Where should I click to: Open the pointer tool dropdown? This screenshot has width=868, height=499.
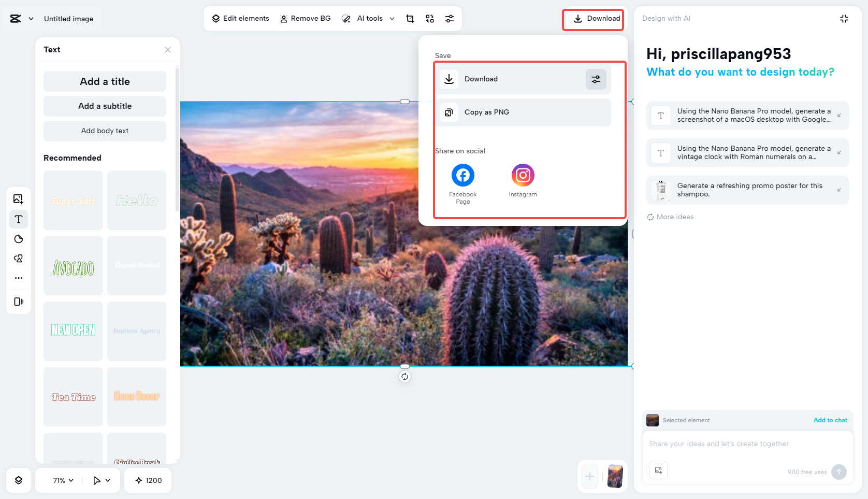tap(102, 480)
